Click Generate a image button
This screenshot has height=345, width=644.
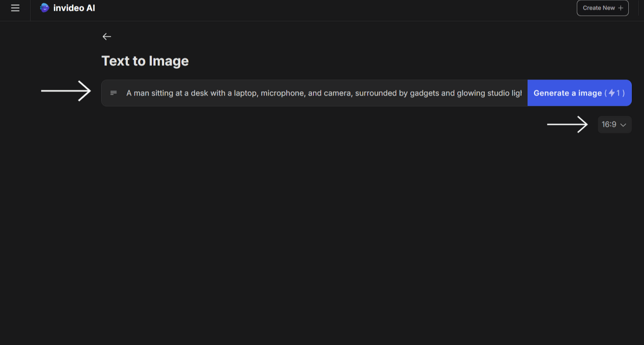[579, 93]
